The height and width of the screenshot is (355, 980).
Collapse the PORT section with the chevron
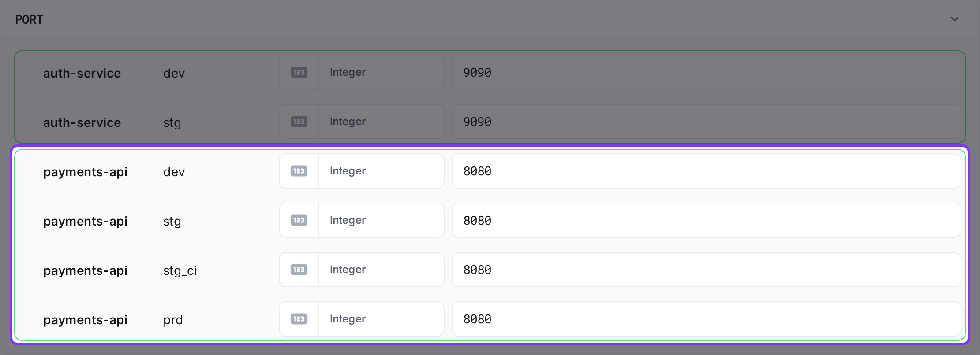[954, 19]
